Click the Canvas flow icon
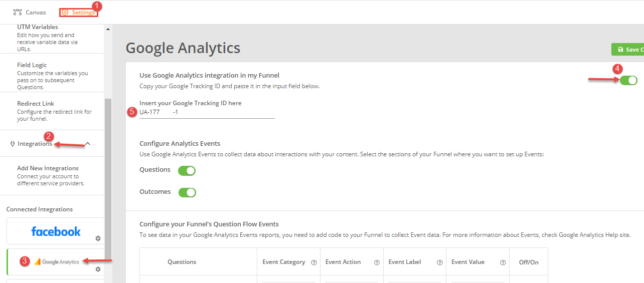Viewport: 644px width, 283px height. tap(18, 12)
